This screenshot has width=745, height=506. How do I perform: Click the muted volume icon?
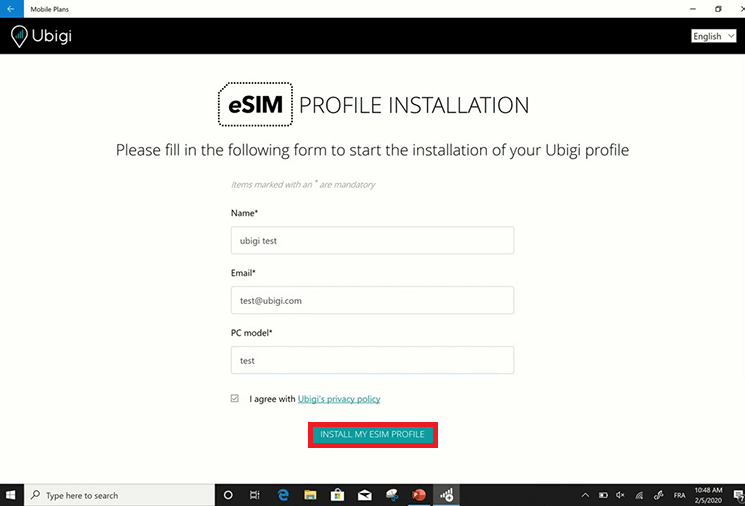(x=621, y=495)
